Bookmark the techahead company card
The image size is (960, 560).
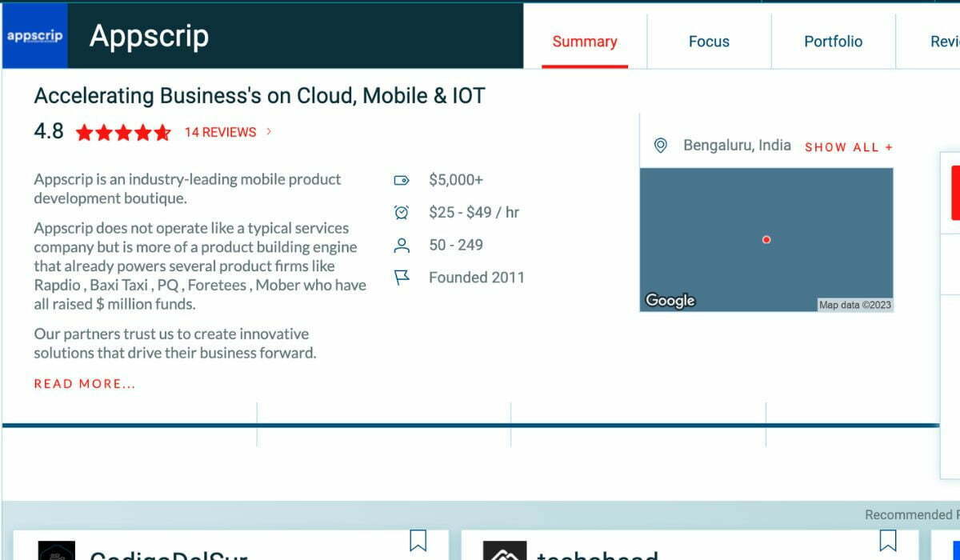tap(890, 542)
